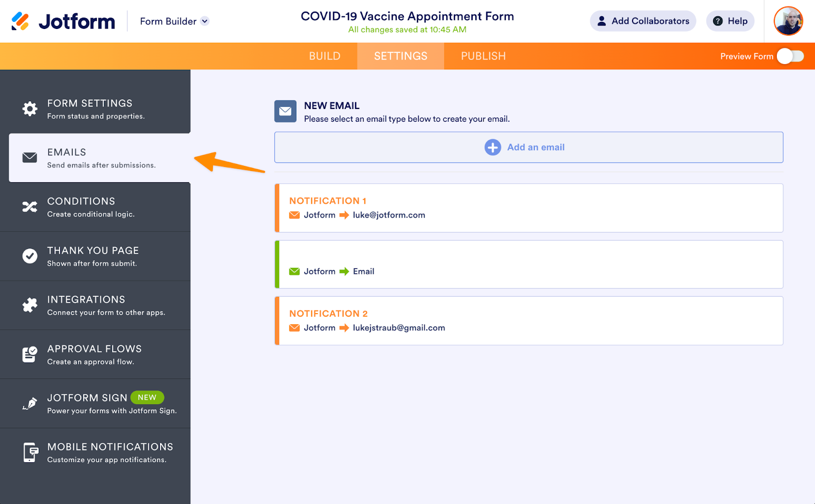
Task: Click the Form Settings gear icon
Action: pyautogui.click(x=30, y=108)
